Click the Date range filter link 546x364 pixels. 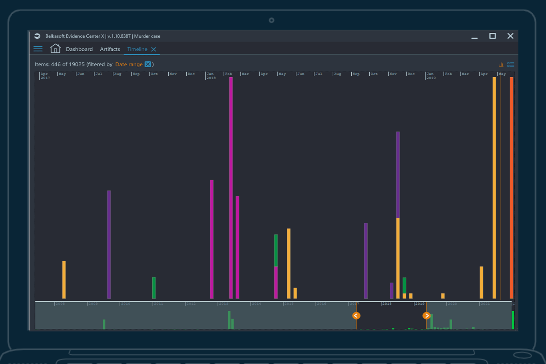pos(128,64)
